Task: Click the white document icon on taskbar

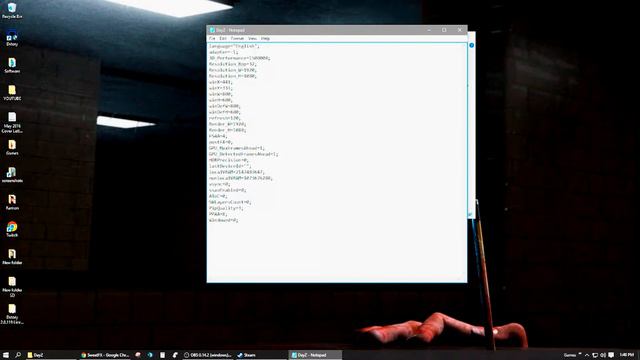Action: [x=162, y=355]
